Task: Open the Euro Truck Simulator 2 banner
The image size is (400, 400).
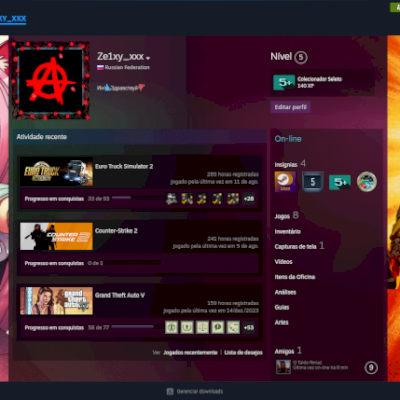Action: point(56,172)
